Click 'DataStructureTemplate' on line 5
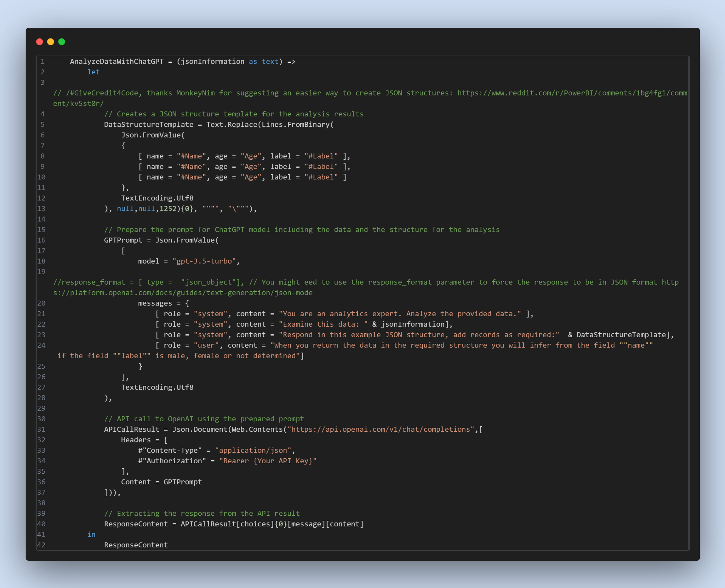Image resolution: width=725 pixels, height=588 pixels. [149, 124]
